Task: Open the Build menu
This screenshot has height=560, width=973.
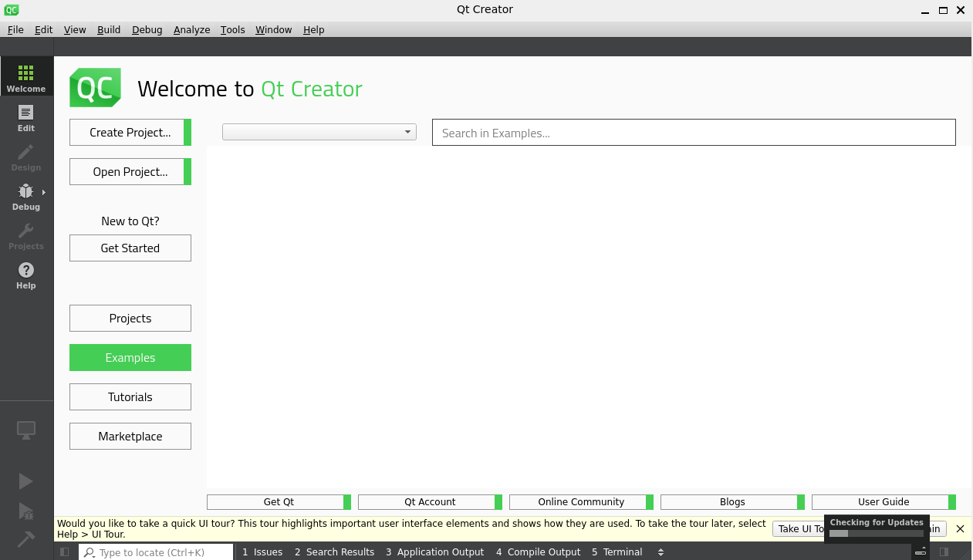Action: [109, 29]
